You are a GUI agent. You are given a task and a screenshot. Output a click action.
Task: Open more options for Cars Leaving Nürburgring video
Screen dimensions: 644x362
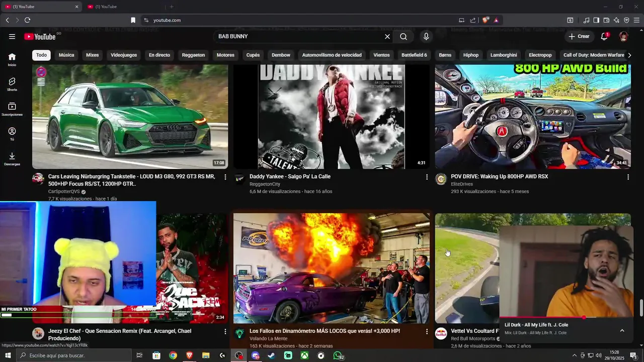225,177
